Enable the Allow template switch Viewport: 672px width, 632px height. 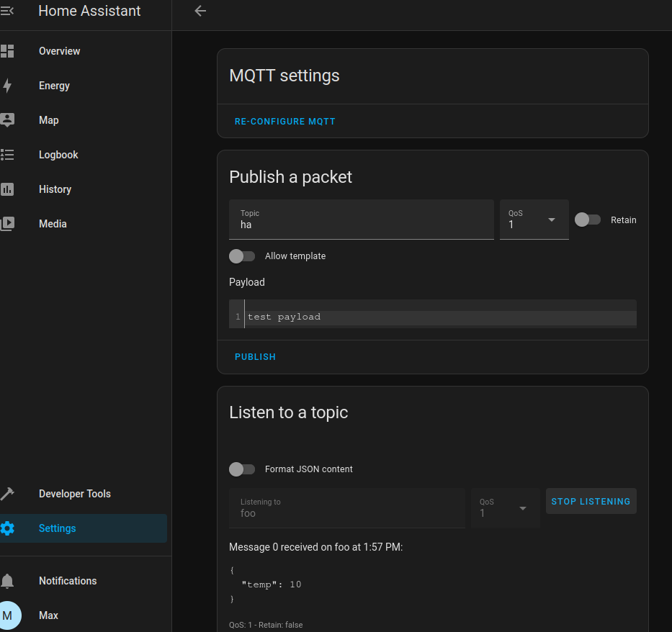(x=242, y=256)
